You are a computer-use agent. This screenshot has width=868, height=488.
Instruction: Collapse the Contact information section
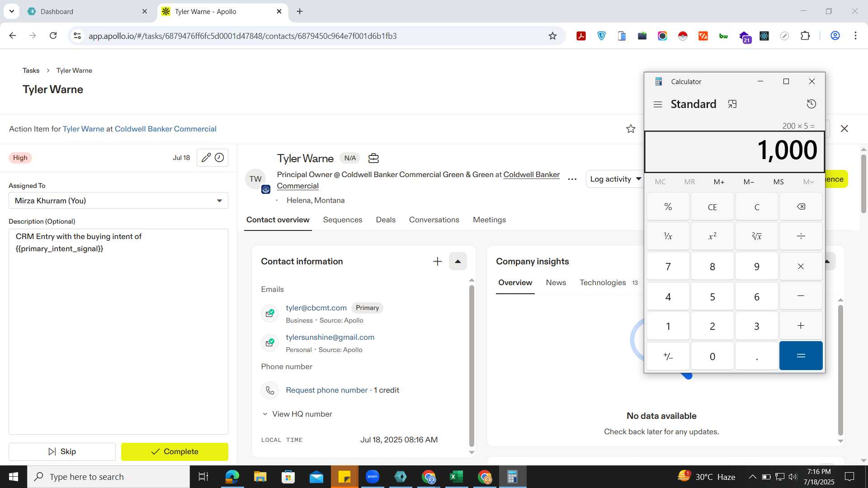[x=458, y=262]
